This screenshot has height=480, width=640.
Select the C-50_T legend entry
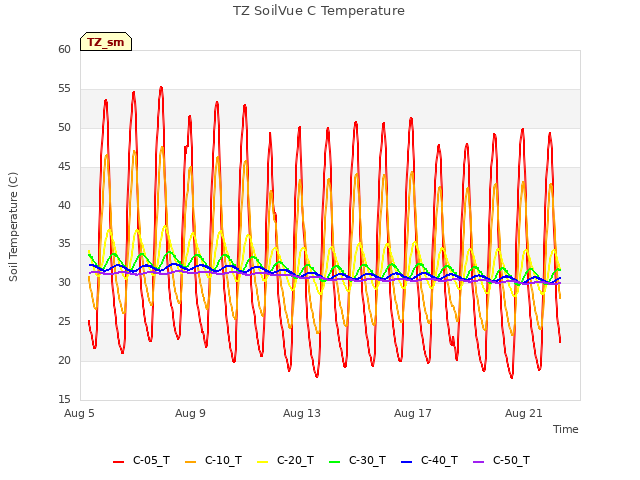[502, 460]
